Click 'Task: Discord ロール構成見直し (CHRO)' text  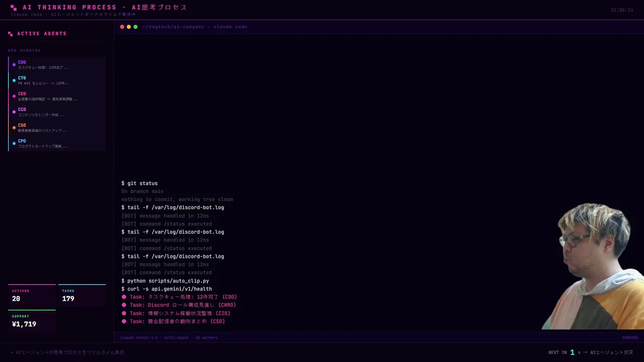183,305
